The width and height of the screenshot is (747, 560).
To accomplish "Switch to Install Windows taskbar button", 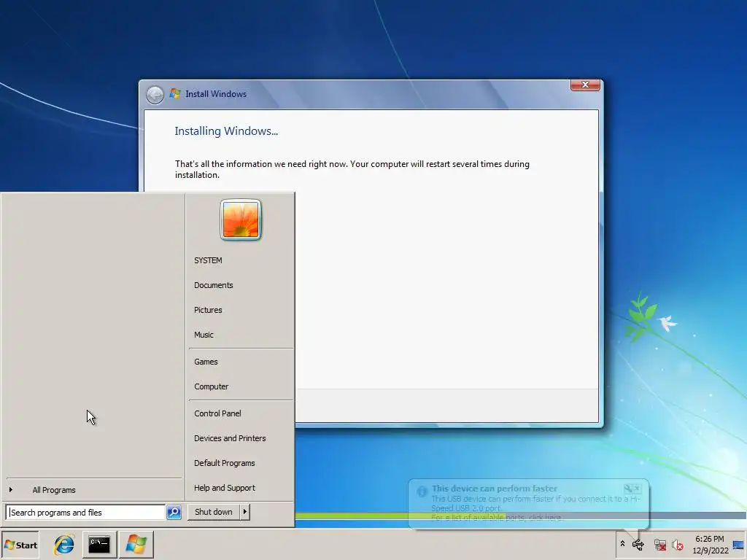I will [136, 545].
